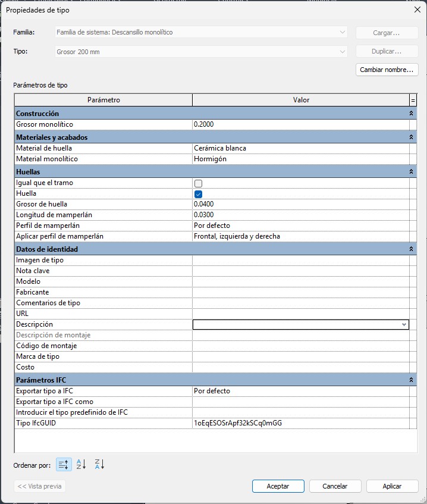The image size is (427, 504).
Task: Open the Descripción value dropdown
Action: [404, 325]
